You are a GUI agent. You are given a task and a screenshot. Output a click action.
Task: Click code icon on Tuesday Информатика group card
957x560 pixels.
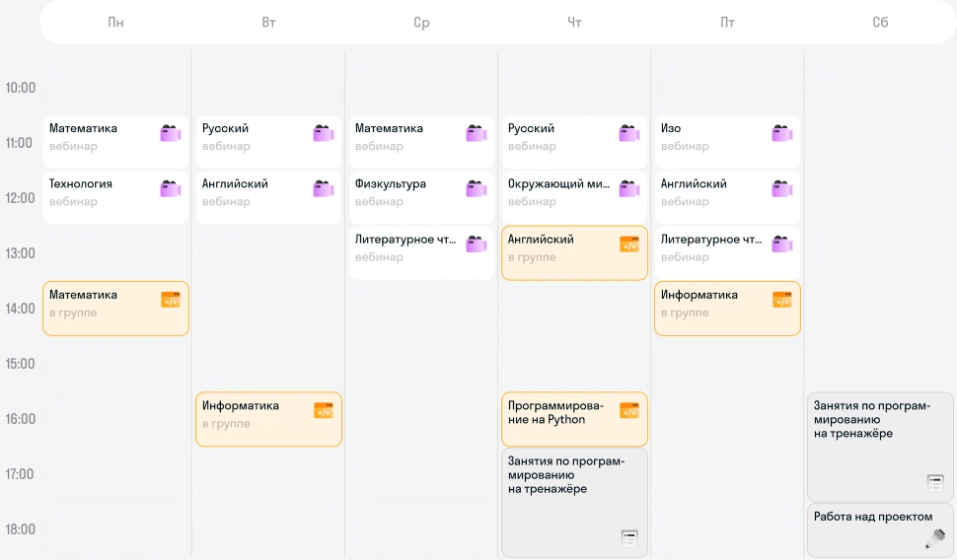pos(324,410)
